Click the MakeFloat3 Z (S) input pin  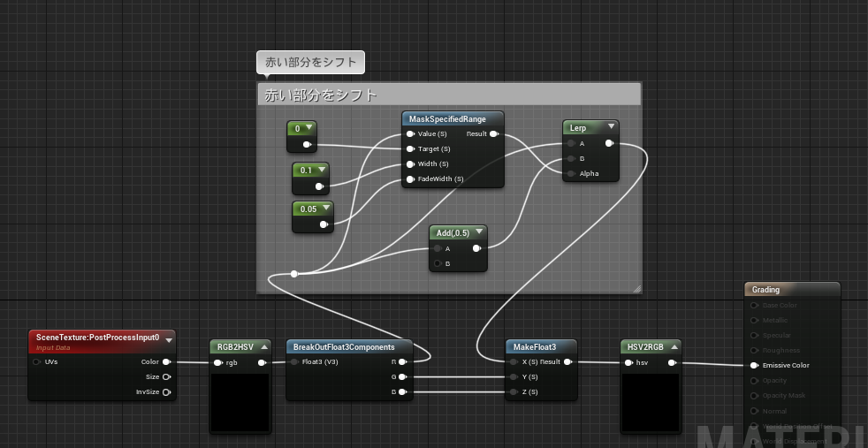(x=514, y=391)
